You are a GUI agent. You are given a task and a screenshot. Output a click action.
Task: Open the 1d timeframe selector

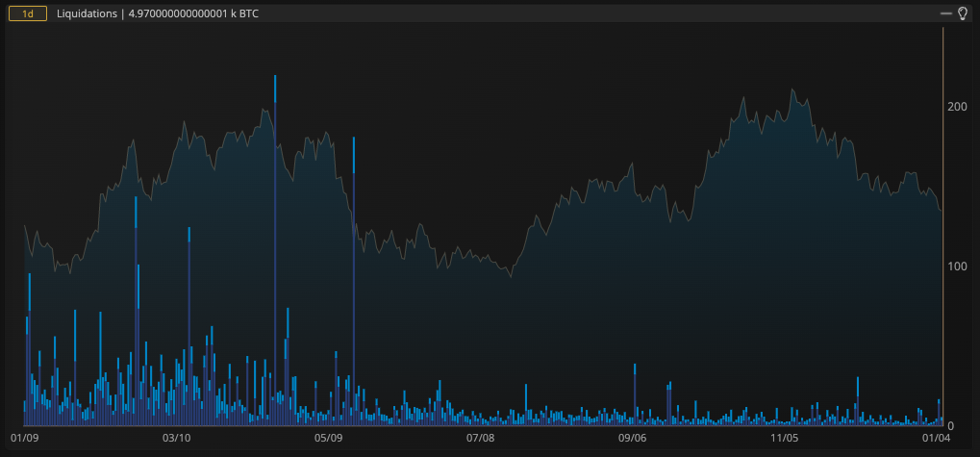point(28,13)
